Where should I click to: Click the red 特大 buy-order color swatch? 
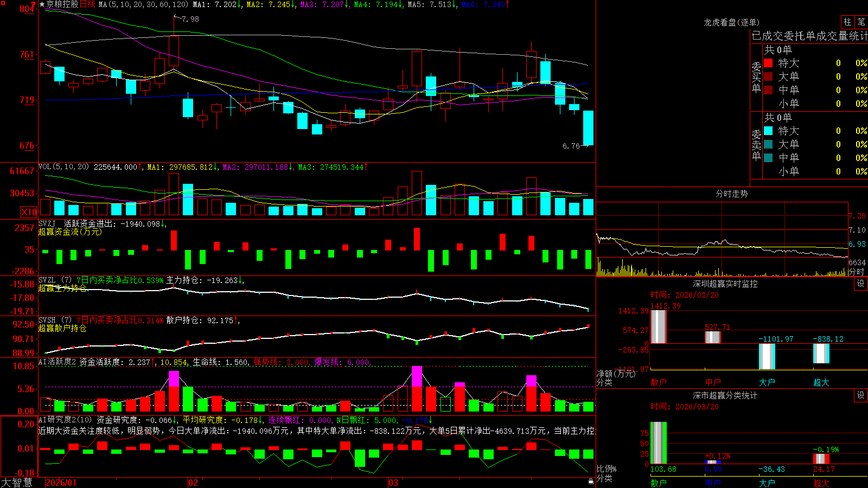(768, 63)
